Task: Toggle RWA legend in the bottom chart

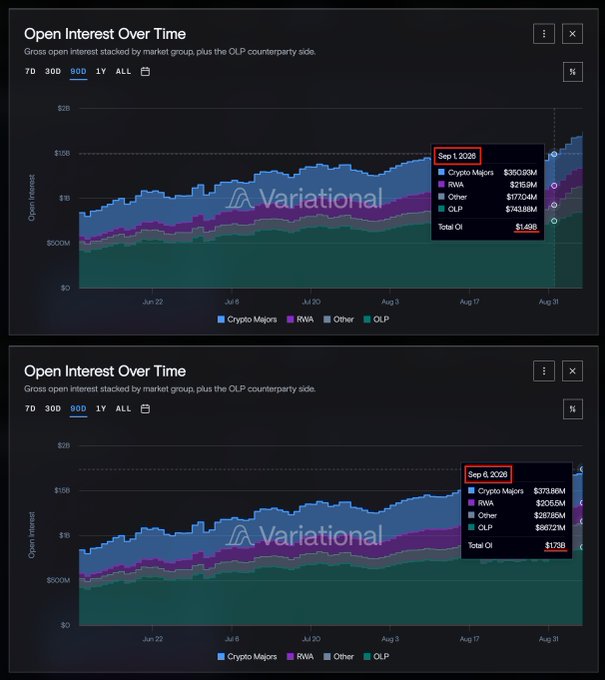Action: point(300,657)
